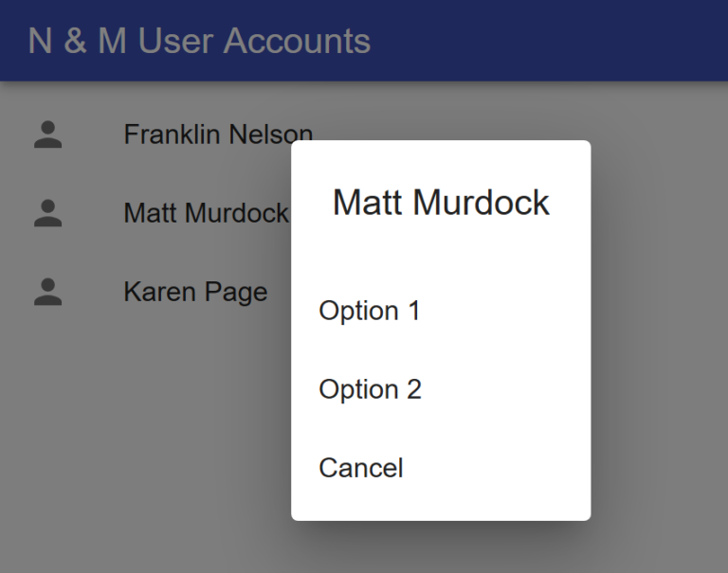Click the Matt Murdock dialog heading

coord(441,203)
